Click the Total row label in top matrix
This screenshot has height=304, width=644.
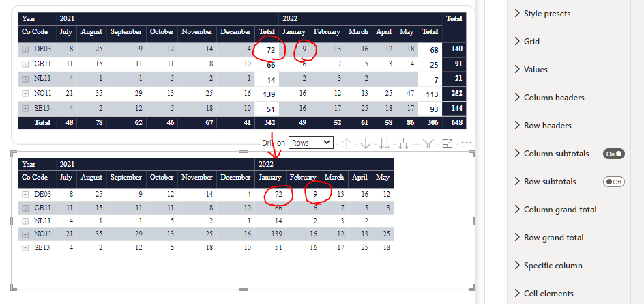[x=42, y=122]
